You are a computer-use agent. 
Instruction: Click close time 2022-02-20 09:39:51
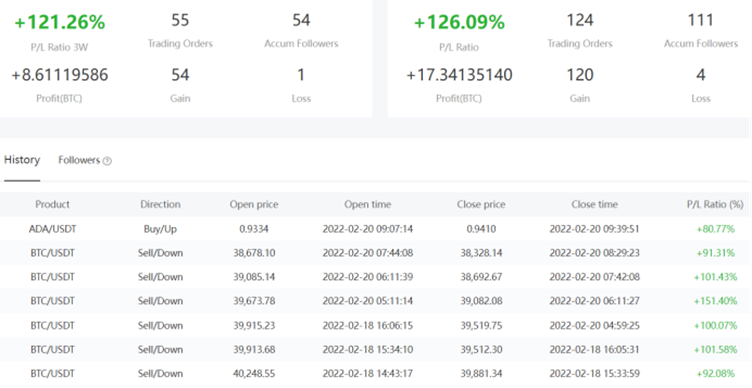594,229
